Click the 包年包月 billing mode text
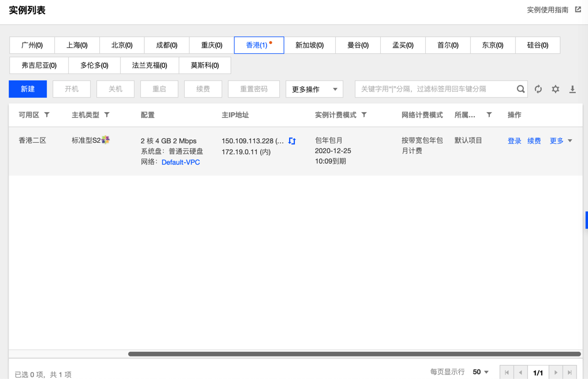The width and height of the screenshot is (588, 379). click(328, 140)
